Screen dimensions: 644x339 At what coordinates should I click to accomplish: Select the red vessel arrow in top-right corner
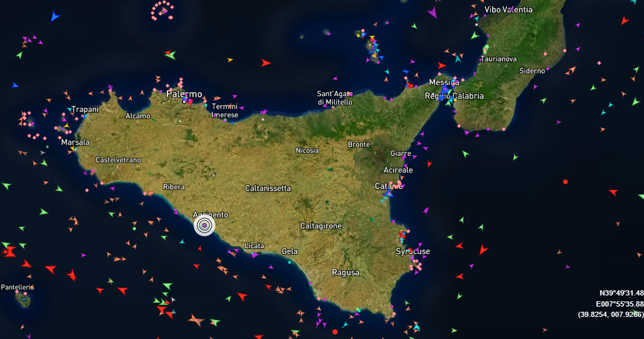(625, 21)
